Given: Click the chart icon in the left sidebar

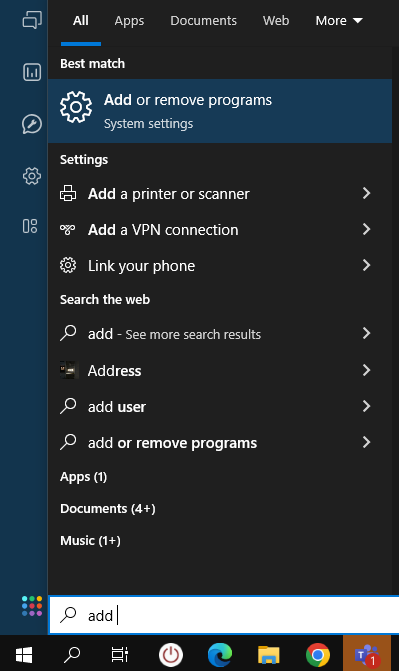Looking at the screenshot, I should (x=32, y=72).
